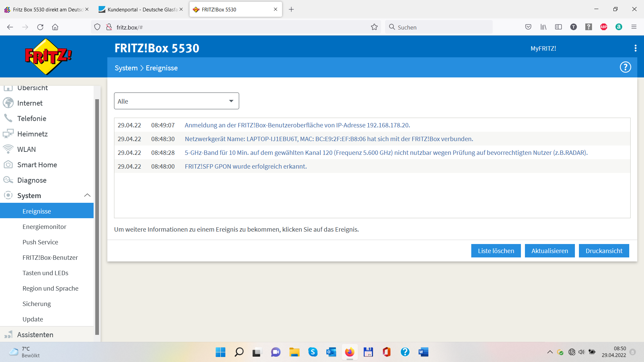Open File Explorer from taskbar
Viewport: 644px width, 362px height.
[294, 352]
